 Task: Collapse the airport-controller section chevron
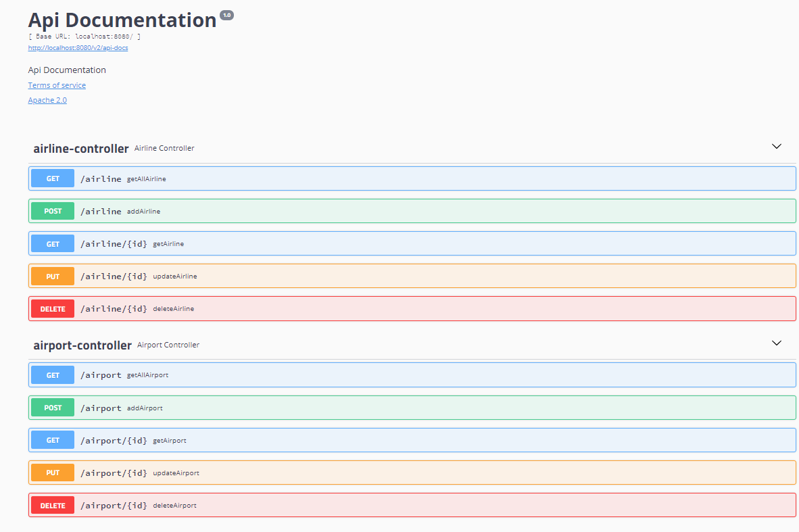[x=776, y=343]
